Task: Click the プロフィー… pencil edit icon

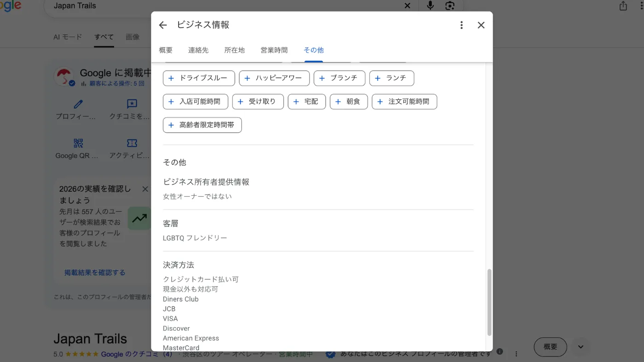Action: click(78, 104)
